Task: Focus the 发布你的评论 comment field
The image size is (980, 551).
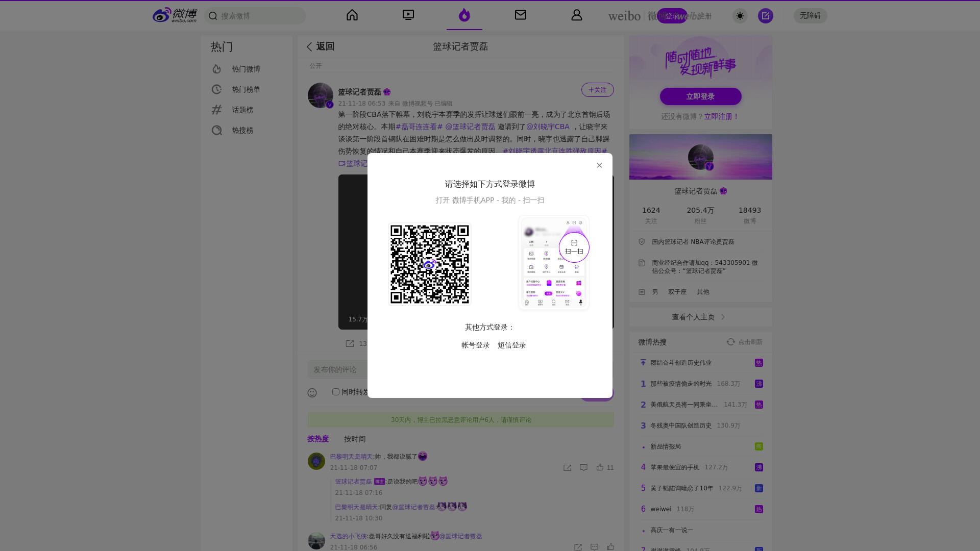Action: (x=338, y=369)
